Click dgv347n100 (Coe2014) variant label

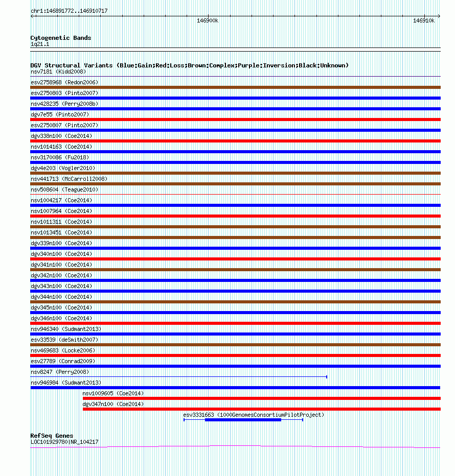[113, 404]
